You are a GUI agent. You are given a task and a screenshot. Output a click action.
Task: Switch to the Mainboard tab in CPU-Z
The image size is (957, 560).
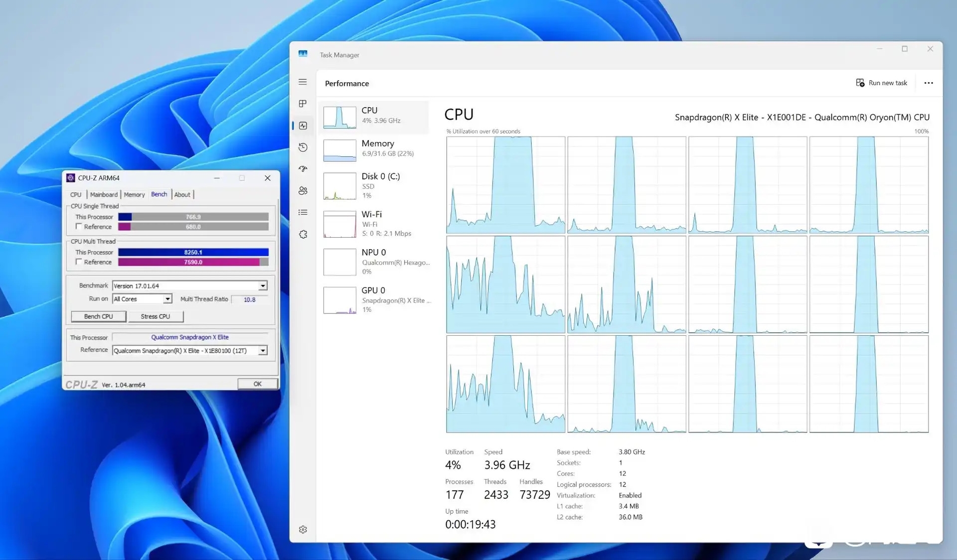[104, 195]
